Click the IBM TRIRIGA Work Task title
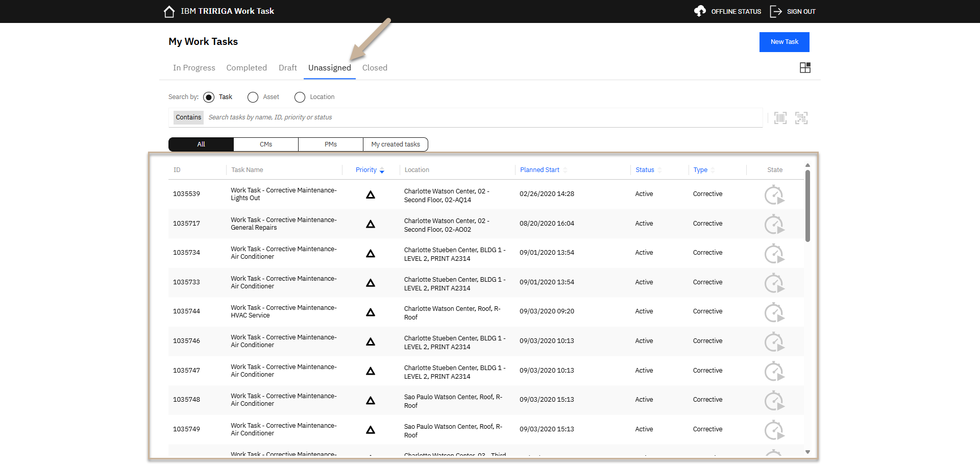The width and height of the screenshot is (980, 465). click(227, 11)
